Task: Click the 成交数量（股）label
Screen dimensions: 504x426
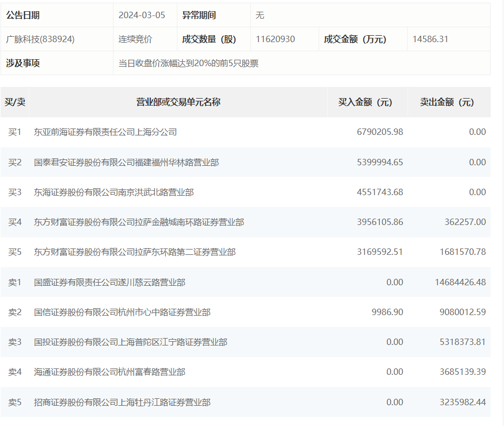Action: click(x=209, y=39)
